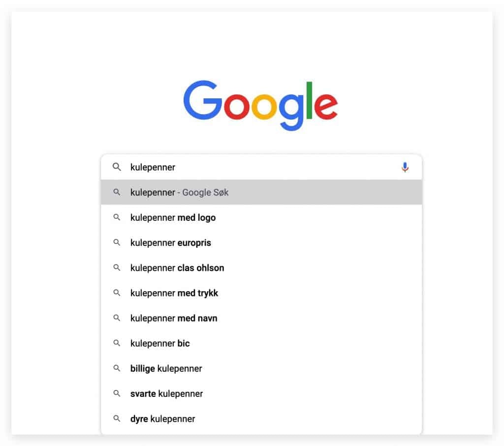Pick the 'kulepenner med navn' suggestion

(x=261, y=318)
